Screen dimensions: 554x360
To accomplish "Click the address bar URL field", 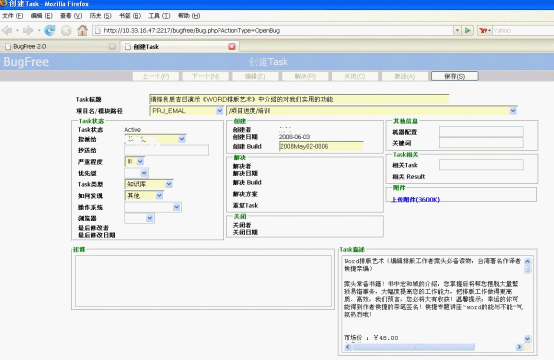I will [x=274, y=30].
